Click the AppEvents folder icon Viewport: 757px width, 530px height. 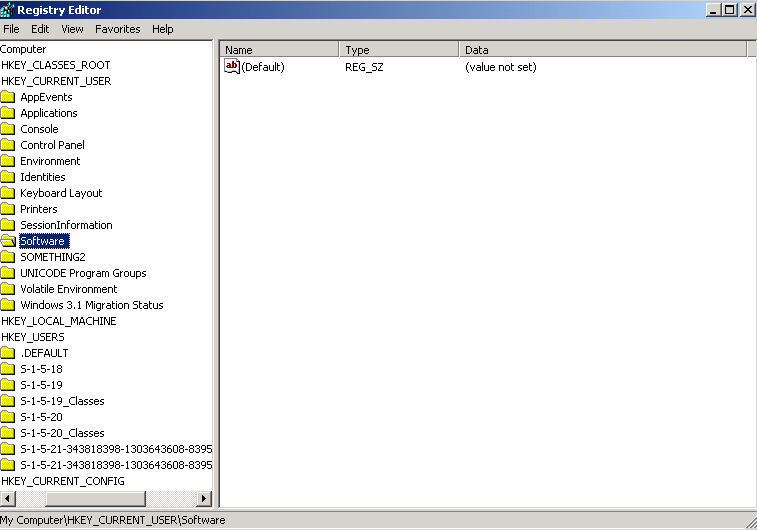pyautogui.click(x=8, y=97)
